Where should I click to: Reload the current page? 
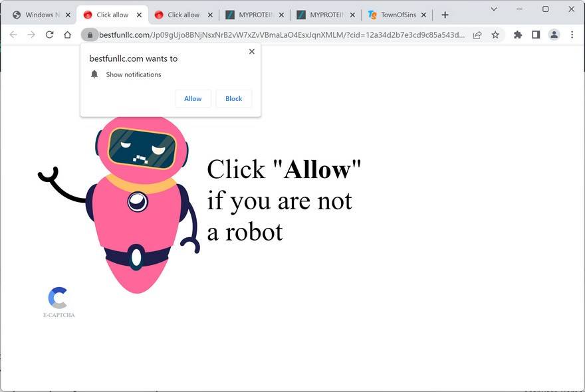pyautogui.click(x=49, y=35)
